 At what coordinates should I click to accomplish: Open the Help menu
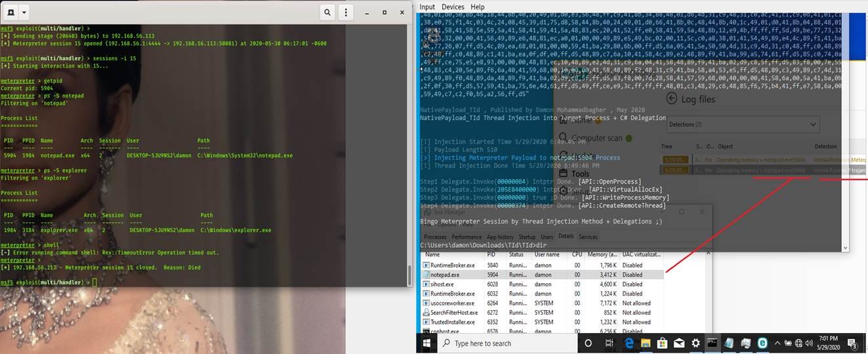(477, 7)
